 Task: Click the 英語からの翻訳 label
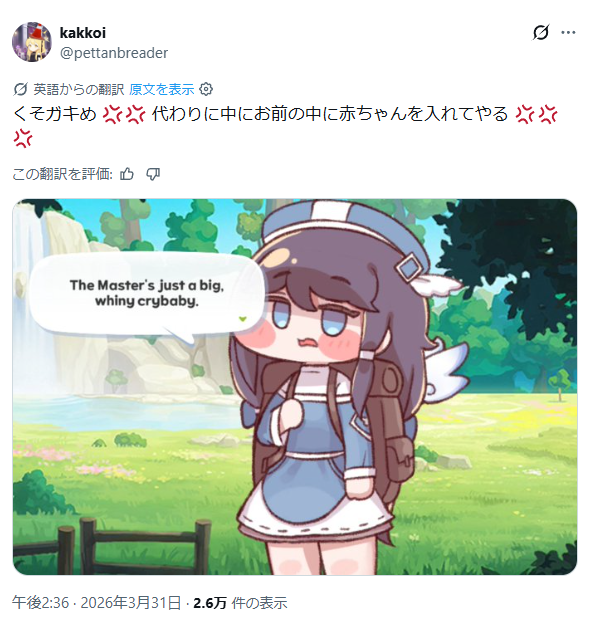coord(79,89)
